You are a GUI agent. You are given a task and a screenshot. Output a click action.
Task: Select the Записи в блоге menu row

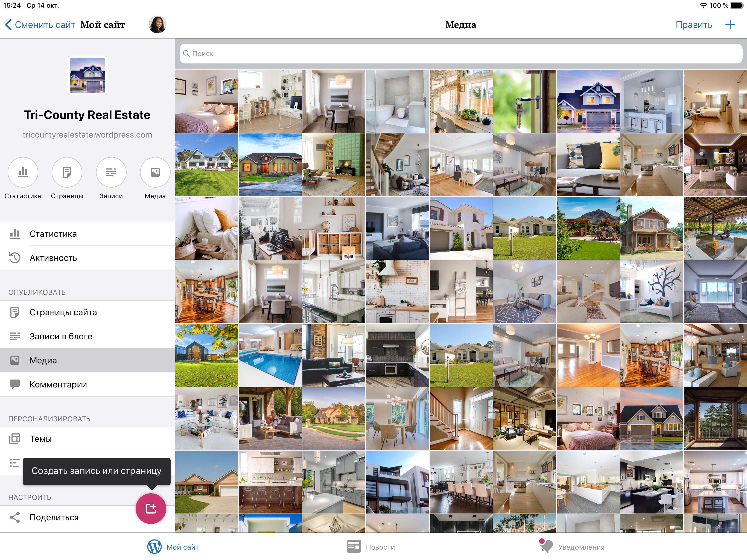pyautogui.click(x=87, y=336)
